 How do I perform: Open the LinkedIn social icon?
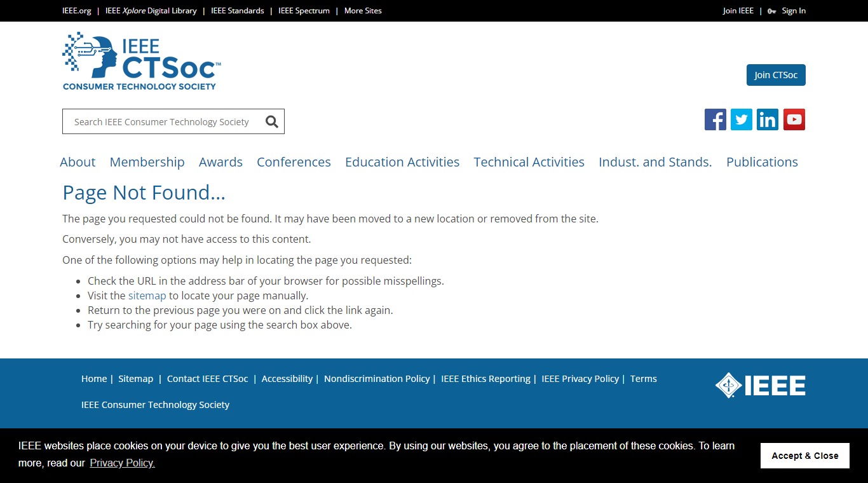point(767,119)
